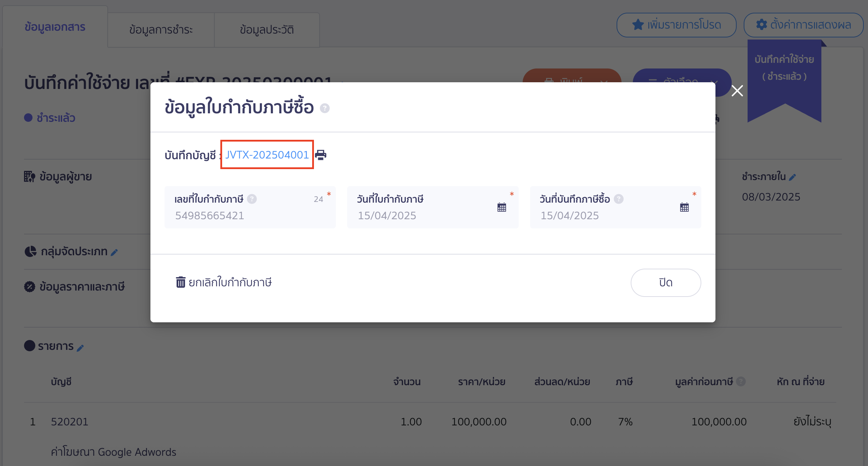Open calendar for วันที่ใบกำกับภาษี date
Screen dimensions: 868x466
[x=501, y=207]
